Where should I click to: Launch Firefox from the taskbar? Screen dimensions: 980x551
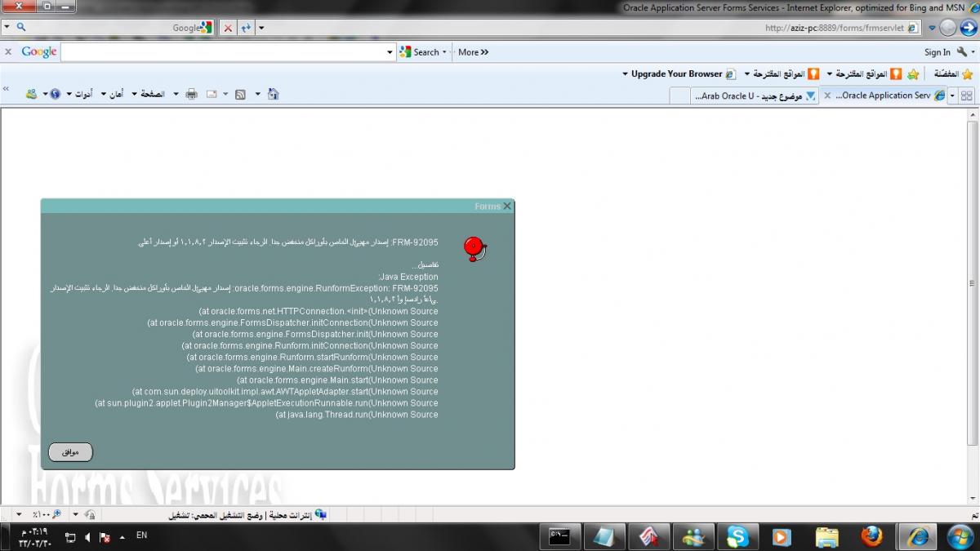tap(872, 536)
